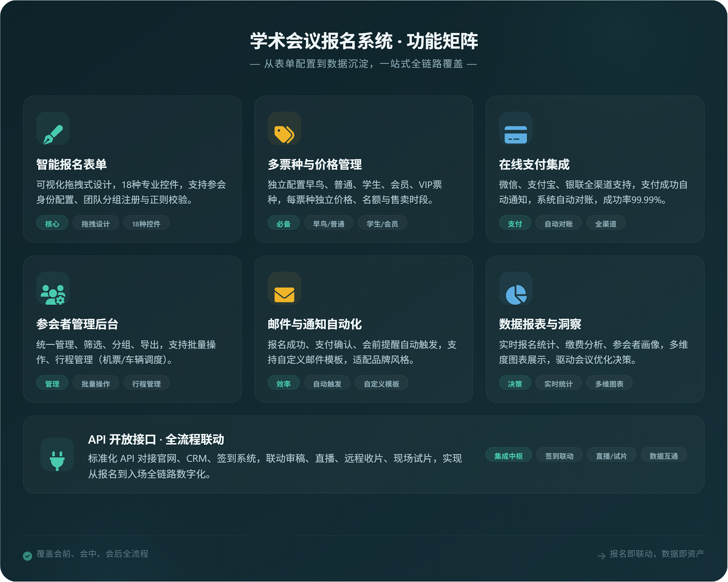Select the green 支付 tag
728x582 pixels.
515,223
